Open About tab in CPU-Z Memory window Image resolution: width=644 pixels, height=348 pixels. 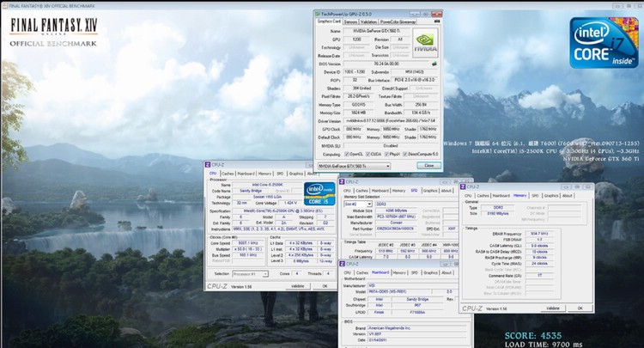coord(568,196)
